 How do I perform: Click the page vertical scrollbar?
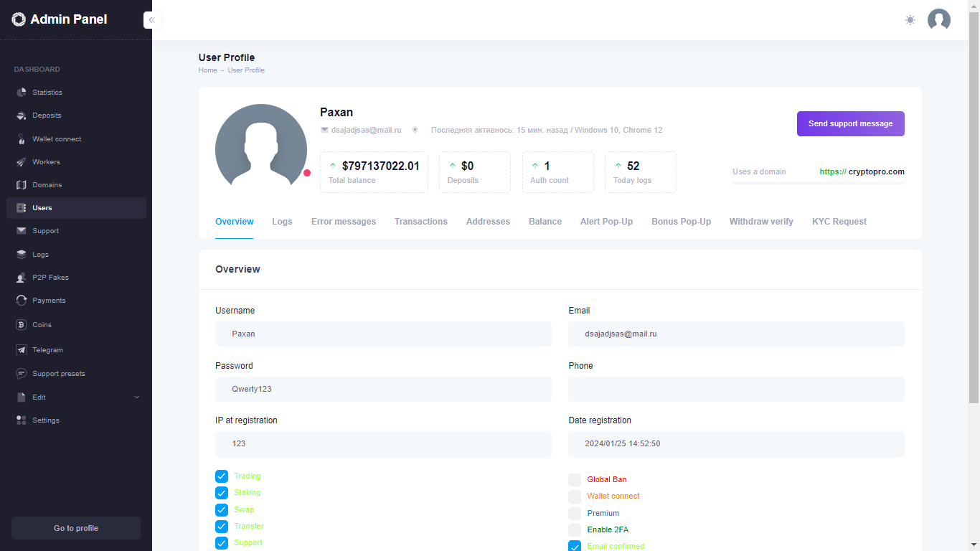point(974,215)
